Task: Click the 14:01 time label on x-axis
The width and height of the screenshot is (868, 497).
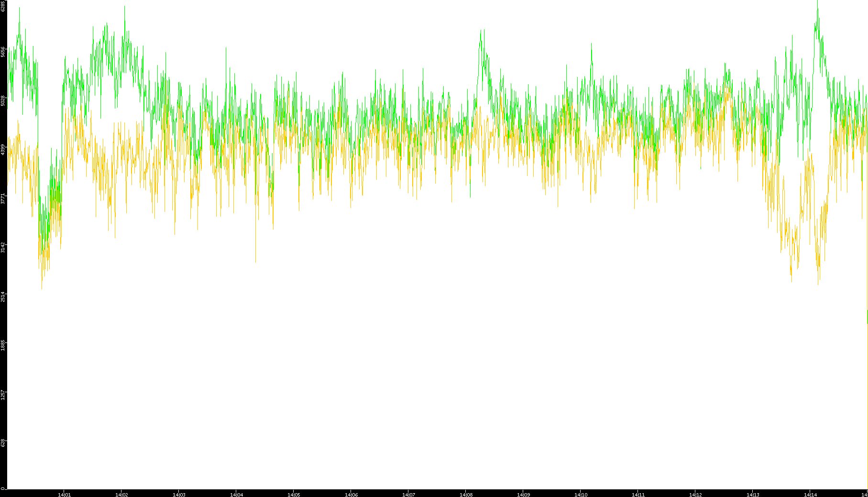Action: tap(64, 495)
